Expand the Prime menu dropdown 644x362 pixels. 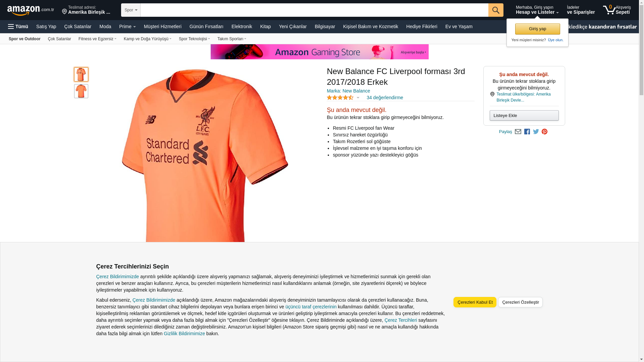pyautogui.click(x=127, y=26)
